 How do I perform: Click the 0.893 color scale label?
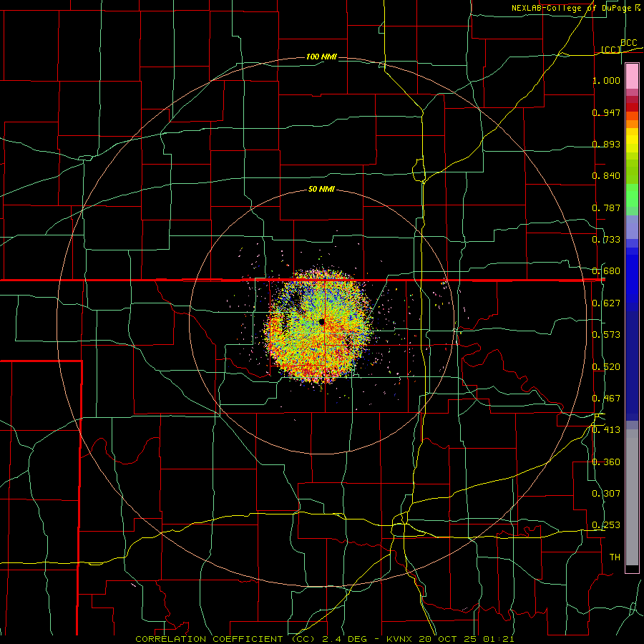pos(606,144)
